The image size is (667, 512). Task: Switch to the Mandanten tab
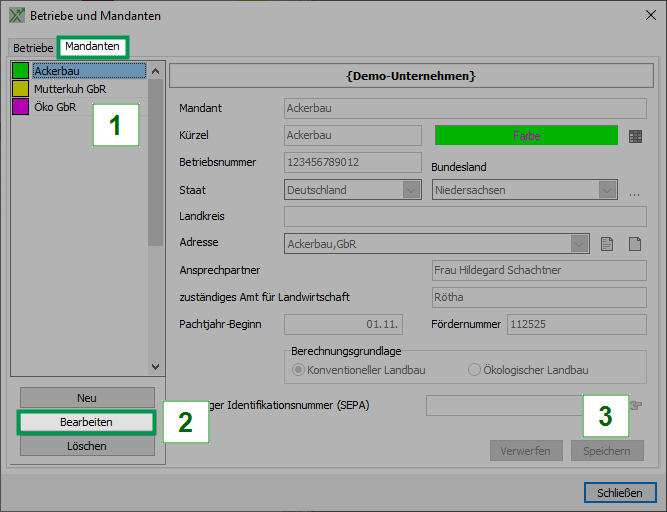[92, 46]
